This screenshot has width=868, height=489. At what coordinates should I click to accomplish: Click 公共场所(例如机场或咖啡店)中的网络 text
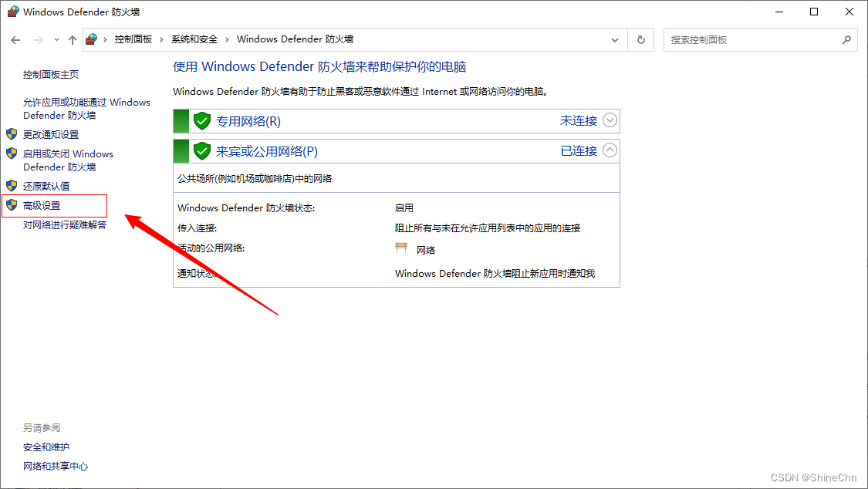(x=255, y=179)
